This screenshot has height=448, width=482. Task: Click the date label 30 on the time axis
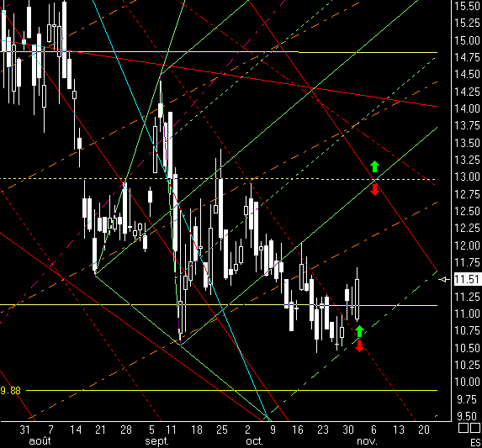coord(348,430)
